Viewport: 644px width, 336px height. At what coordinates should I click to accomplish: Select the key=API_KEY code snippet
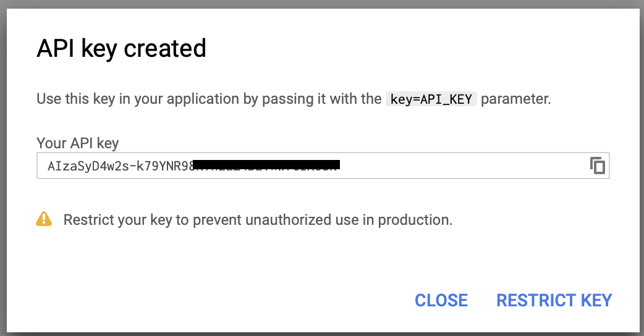click(x=431, y=99)
